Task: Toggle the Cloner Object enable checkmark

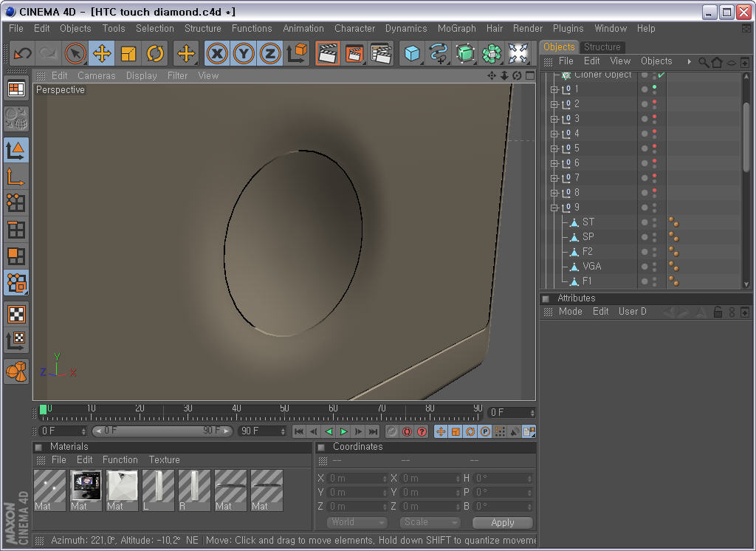Action: [661, 75]
